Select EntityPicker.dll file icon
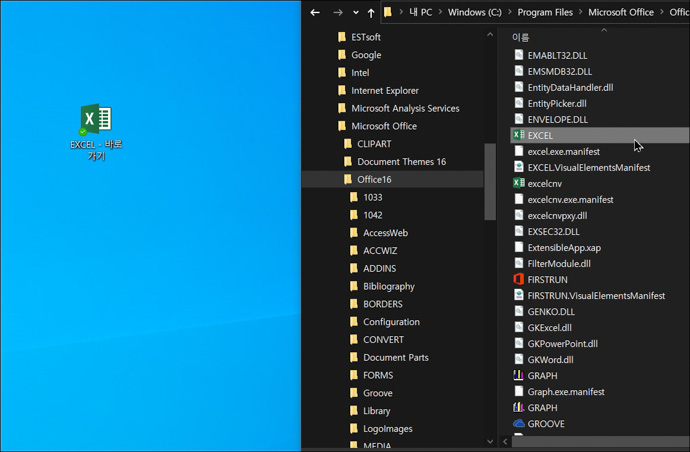The width and height of the screenshot is (690, 452). point(519,103)
